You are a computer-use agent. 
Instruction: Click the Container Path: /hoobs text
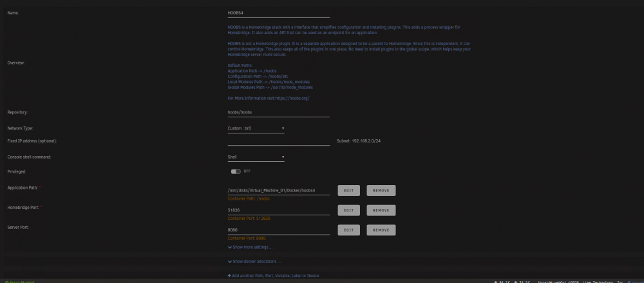click(249, 199)
